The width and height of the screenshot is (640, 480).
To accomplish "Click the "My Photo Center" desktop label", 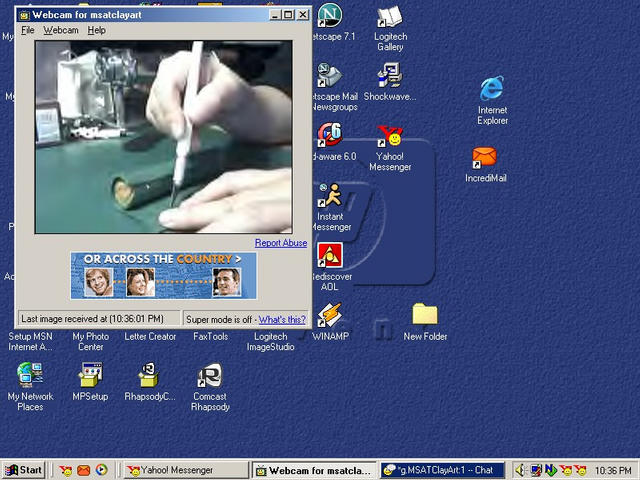I will (x=91, y=342).
